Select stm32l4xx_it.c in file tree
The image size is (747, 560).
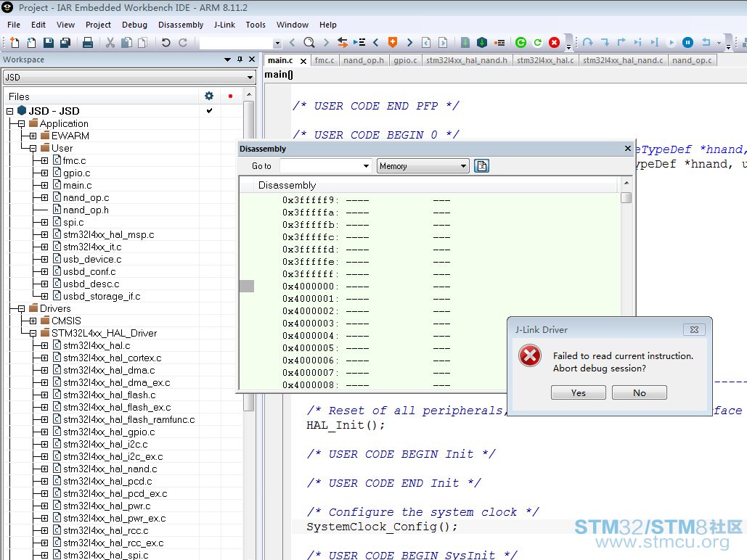pyautogui.click(x=92, y=247)
